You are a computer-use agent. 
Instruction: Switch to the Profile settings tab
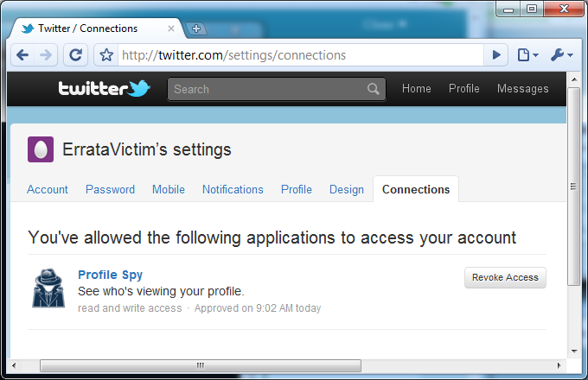click(297, 189)
